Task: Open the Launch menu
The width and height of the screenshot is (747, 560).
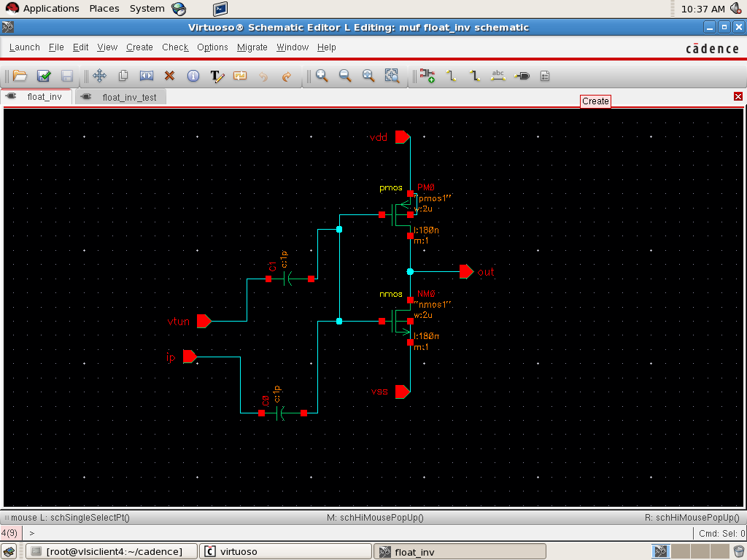Action: [25, 47]
